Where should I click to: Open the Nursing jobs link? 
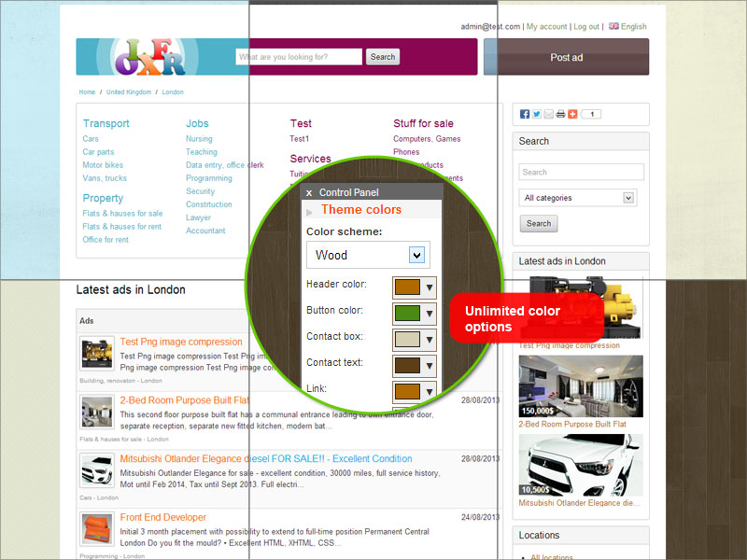199,138
